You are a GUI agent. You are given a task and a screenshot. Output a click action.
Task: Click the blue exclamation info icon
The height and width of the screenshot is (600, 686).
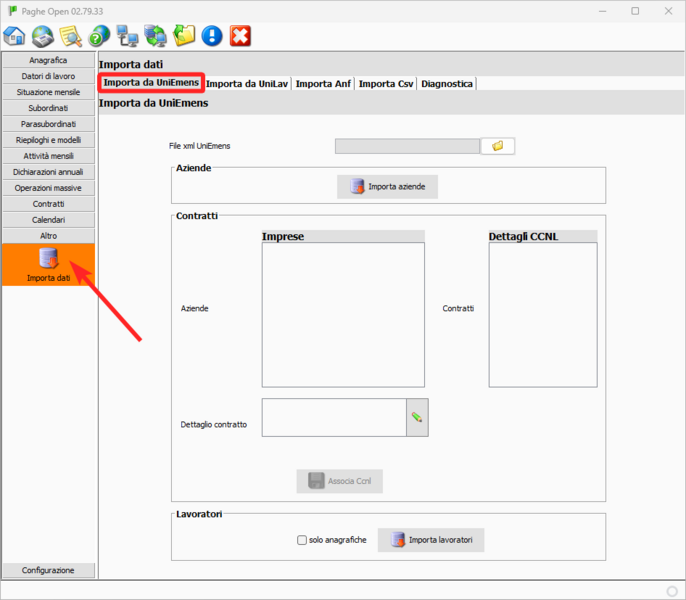(212, 36)
